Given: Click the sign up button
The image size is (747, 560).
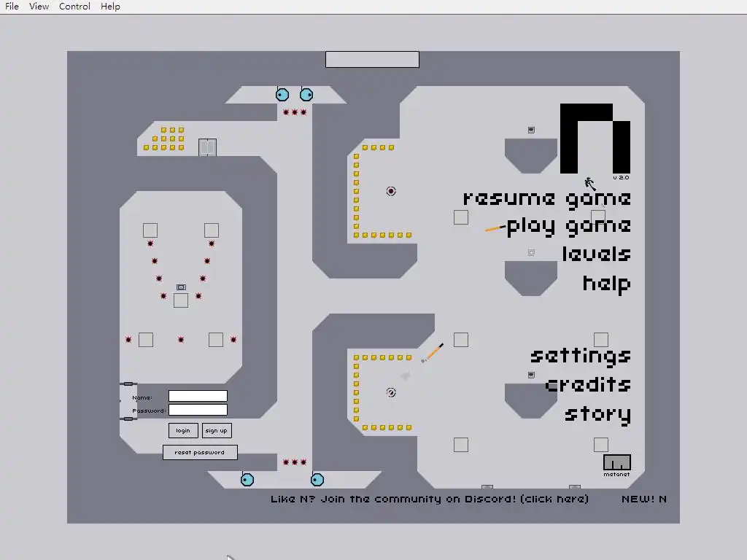Looking at the screenshot, I should [x=217, y=430].
